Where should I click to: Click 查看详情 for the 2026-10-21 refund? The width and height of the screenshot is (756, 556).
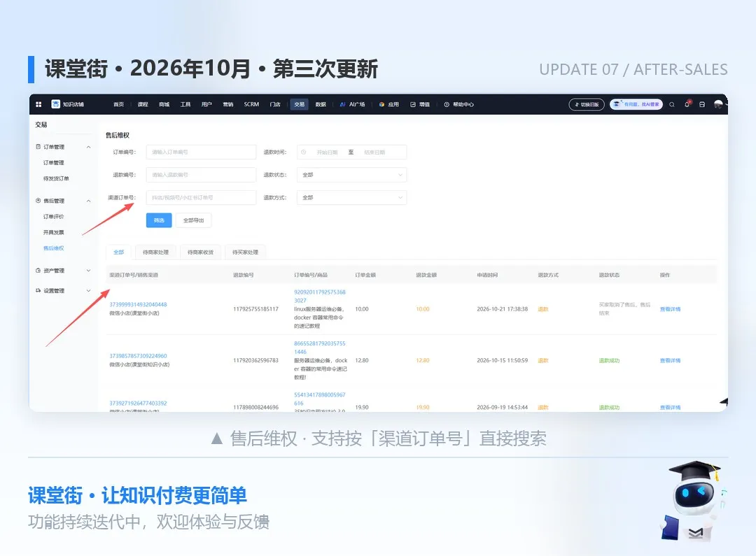click(670, 309)
